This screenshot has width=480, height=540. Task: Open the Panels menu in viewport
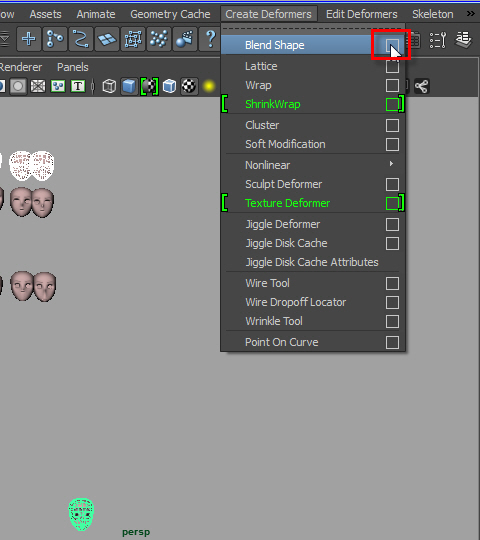(73, 67)
